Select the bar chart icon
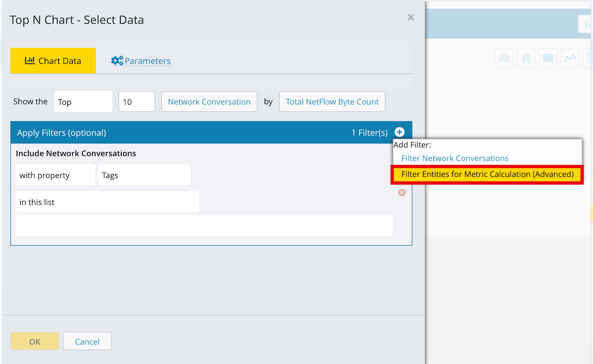This screenshot has height=364, width=593. coord(504,58)
